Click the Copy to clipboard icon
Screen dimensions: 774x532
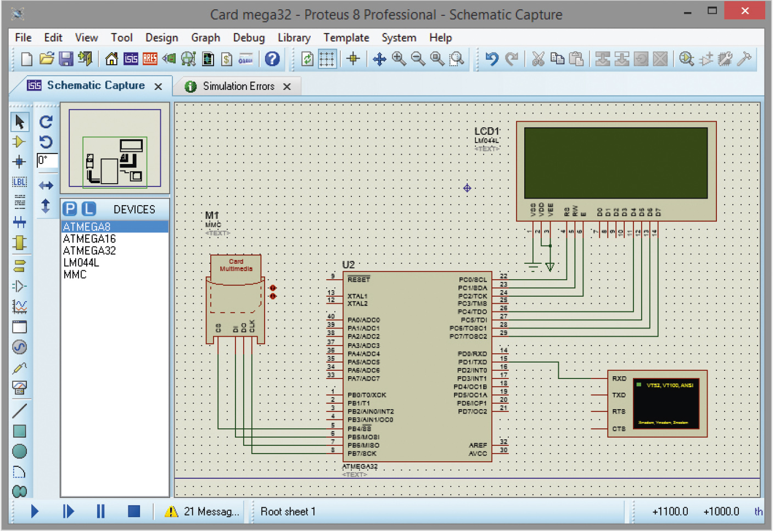pos(557,59)
